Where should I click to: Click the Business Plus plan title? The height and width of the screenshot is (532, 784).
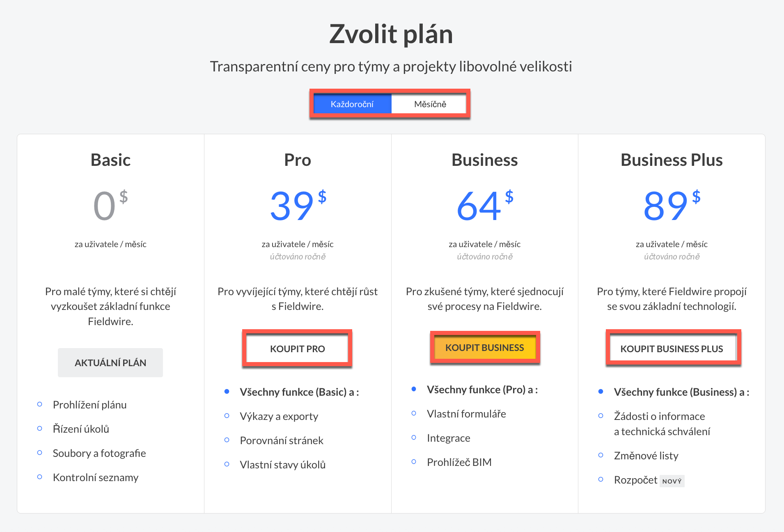tap(672, 160)
